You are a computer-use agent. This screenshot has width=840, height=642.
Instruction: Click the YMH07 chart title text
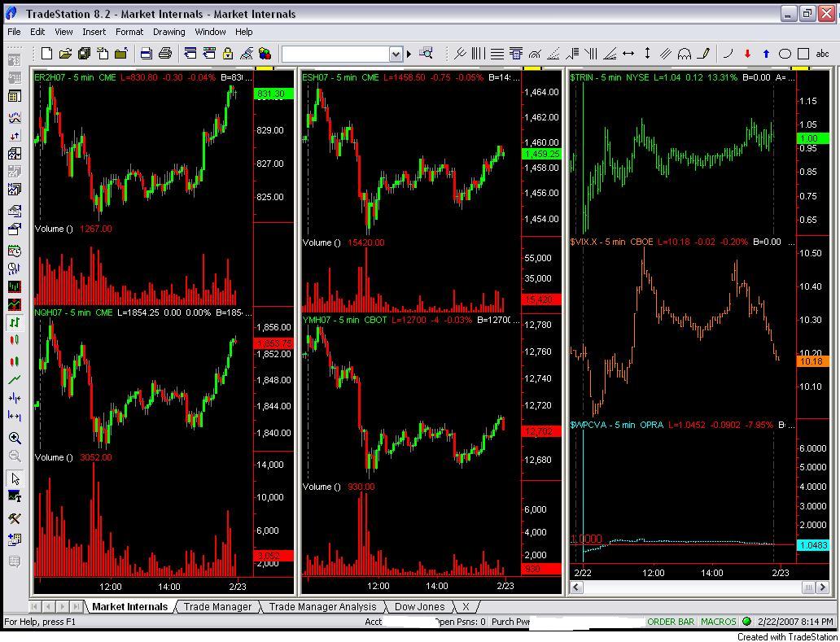pyautogui.click(x=344, y=321)
